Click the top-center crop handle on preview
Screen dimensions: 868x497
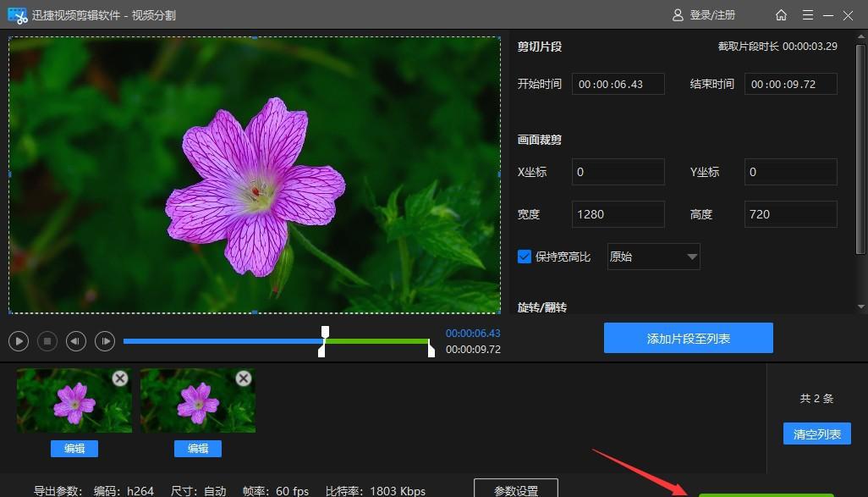click(255, 37)
